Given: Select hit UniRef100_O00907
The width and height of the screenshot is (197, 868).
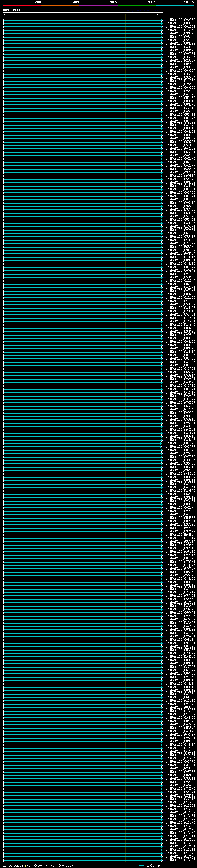Looking at the screenshot, I should click(x=180, y=71).
